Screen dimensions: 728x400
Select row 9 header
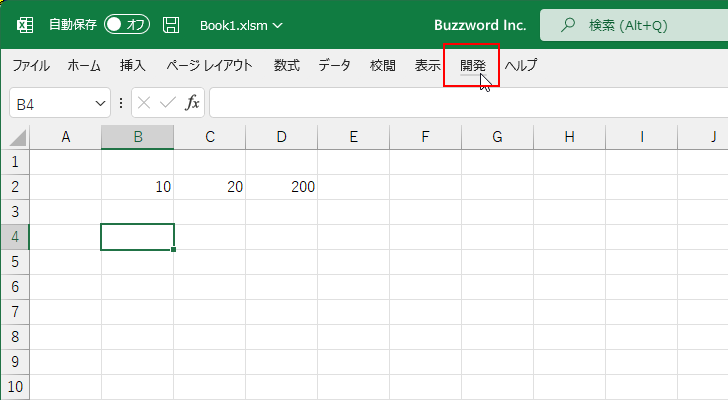pyautogui.click(x=15, y=362)
